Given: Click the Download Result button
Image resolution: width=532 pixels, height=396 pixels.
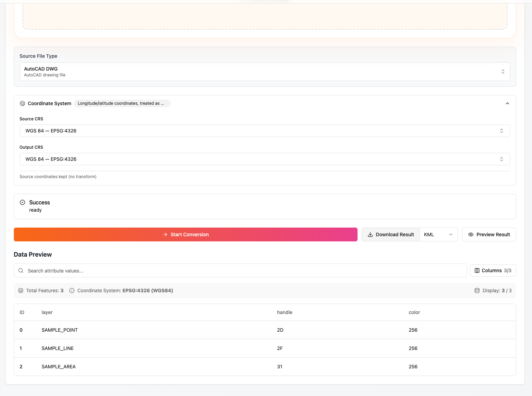Looking at the screenshot, I should point(391,234).
